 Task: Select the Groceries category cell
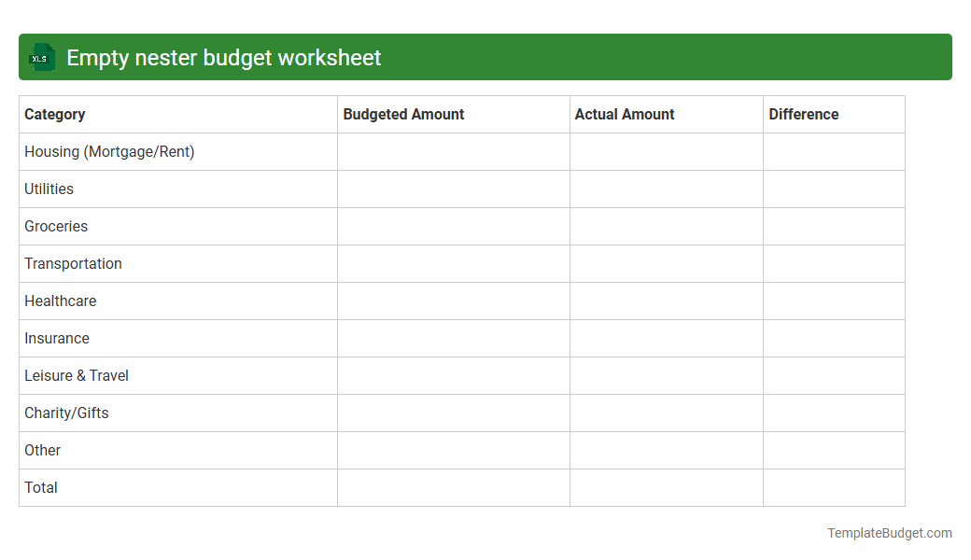(56, 226)
